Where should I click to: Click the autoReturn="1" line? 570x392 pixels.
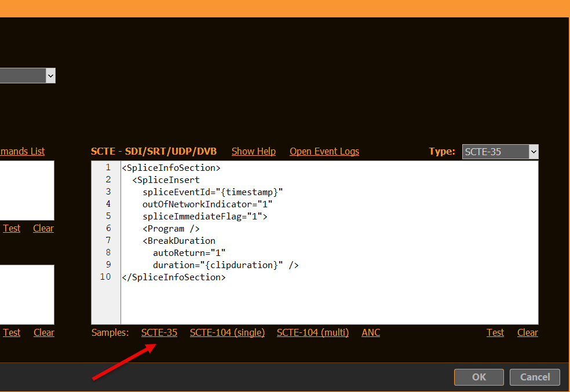(x=189, y=253)
